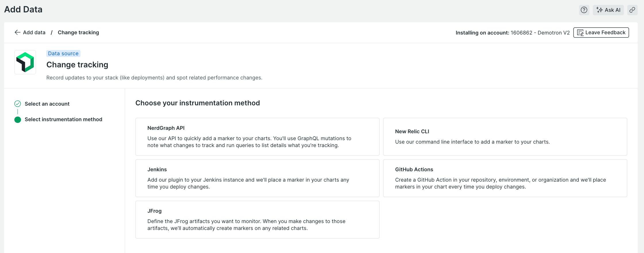Click the Change tracking page heading
This screenshot has height=253, width=644.
[x=77, y=65]
